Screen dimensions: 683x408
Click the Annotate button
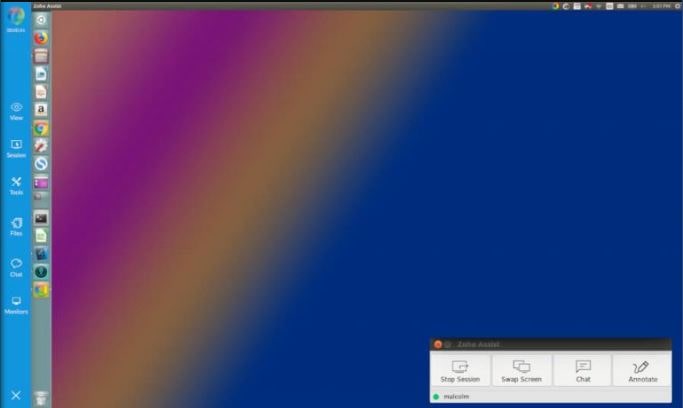(x=642, y=371)
